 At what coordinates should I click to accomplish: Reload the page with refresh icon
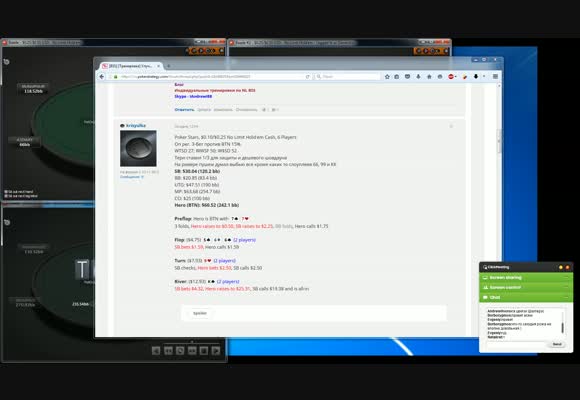(x=307, y=77)
